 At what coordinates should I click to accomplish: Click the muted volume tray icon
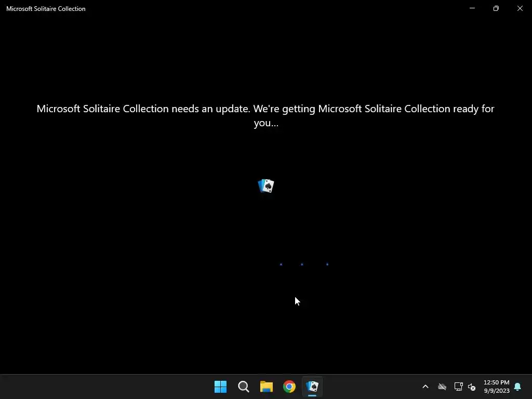[x=472, y=387]
